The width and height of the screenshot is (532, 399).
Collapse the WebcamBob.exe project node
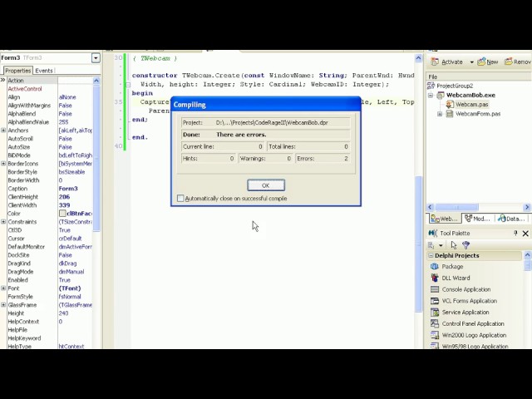click(x=431, y=96)
